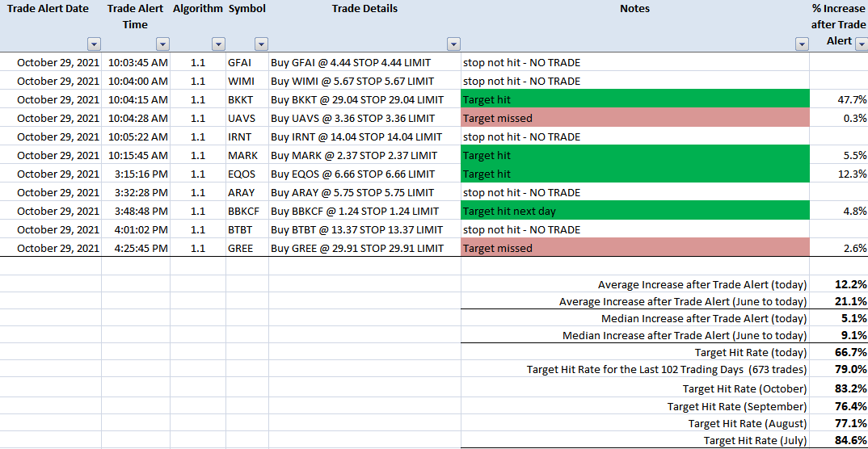The height and width of the screenshot is (449, 868).
Task: Open the % Increase filter dropdown
Action: click(861, 44)
